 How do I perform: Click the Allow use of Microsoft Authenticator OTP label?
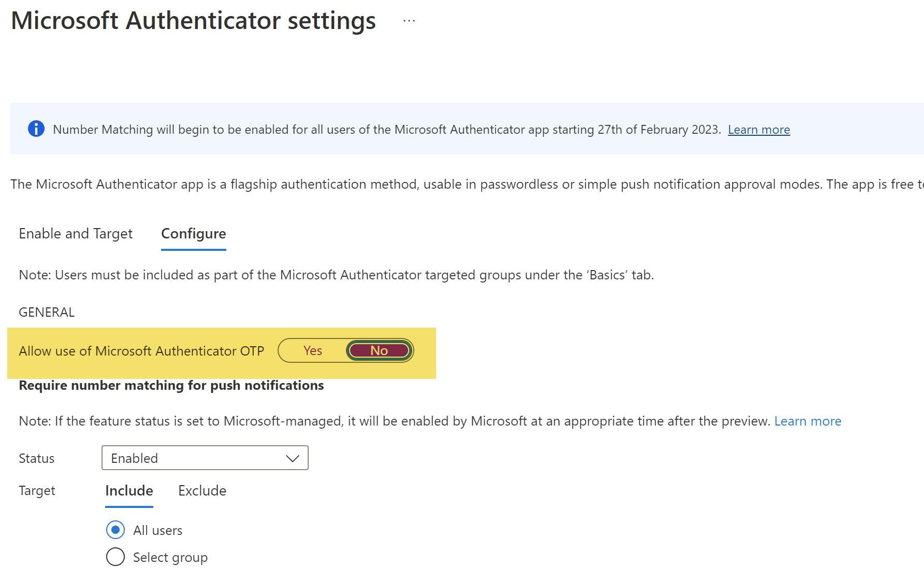141,351
